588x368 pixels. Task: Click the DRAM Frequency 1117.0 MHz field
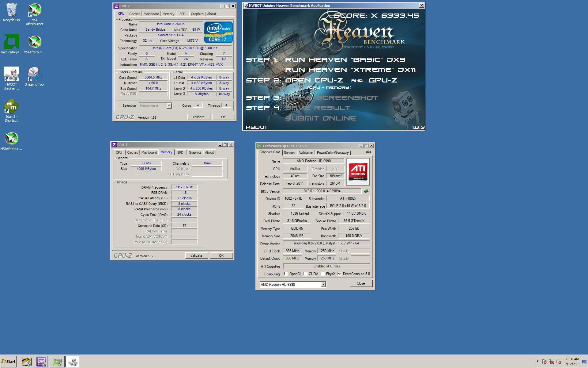[x=184, y=187]
